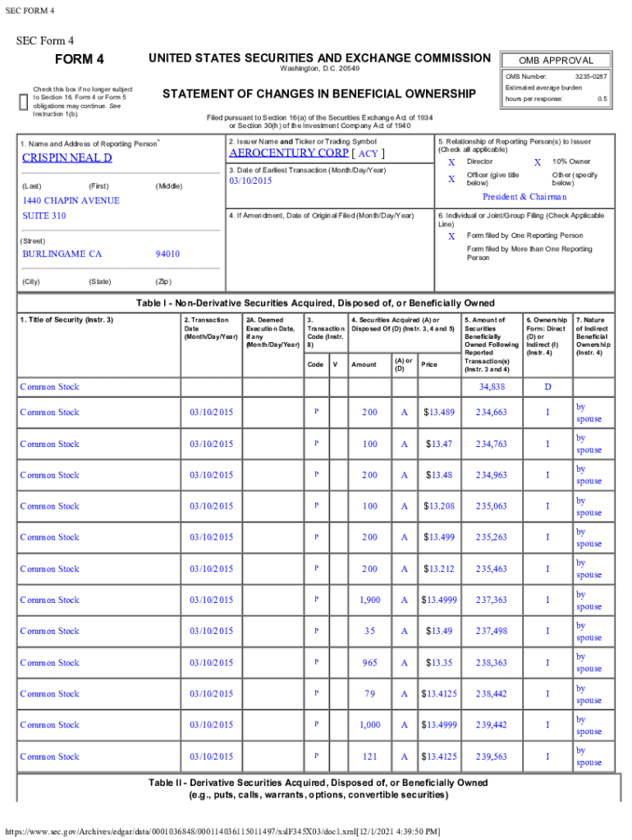This screenshot has height=840, width=632.
Task: Click the 'President & Chairman' officer title
Action: pyautogui.click(x=524, y=197)
